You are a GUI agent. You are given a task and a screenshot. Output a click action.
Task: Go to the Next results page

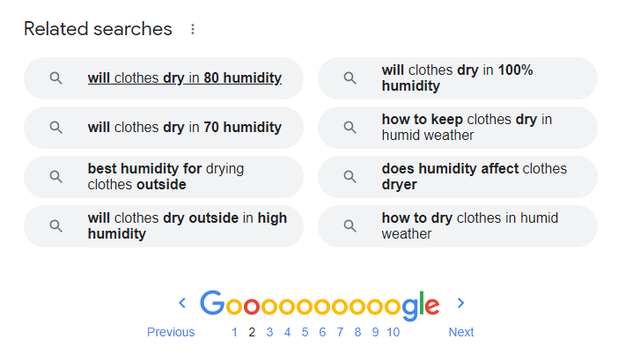click(461, 332)
